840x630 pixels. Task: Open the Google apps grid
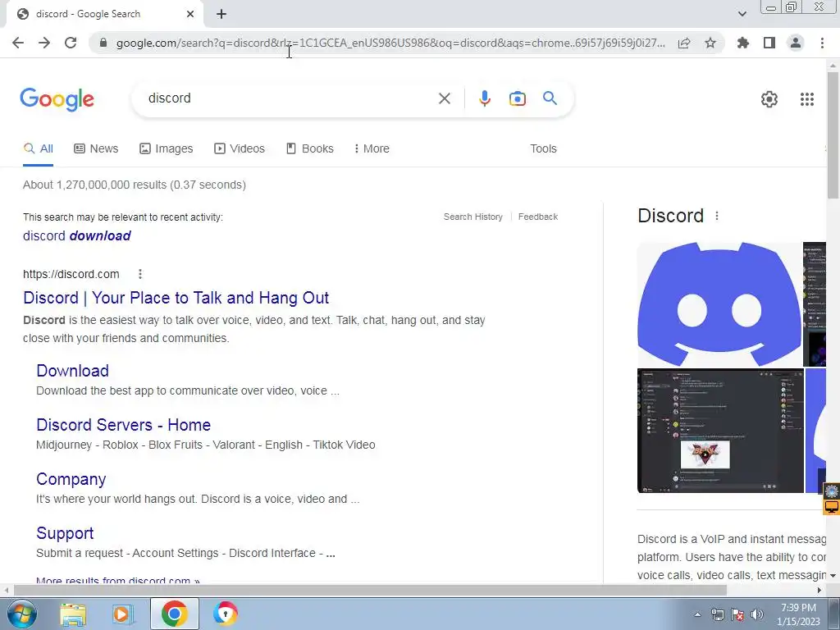pos(807,99)
